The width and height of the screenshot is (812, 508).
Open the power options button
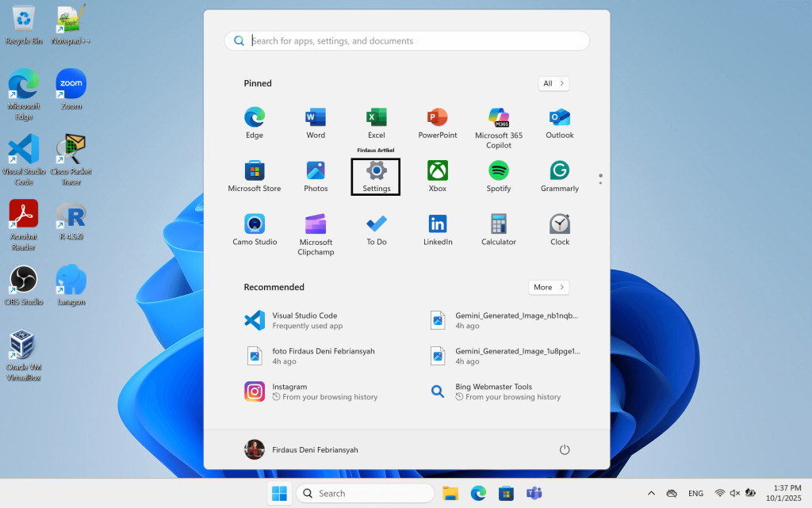click(x=565, y=449)
